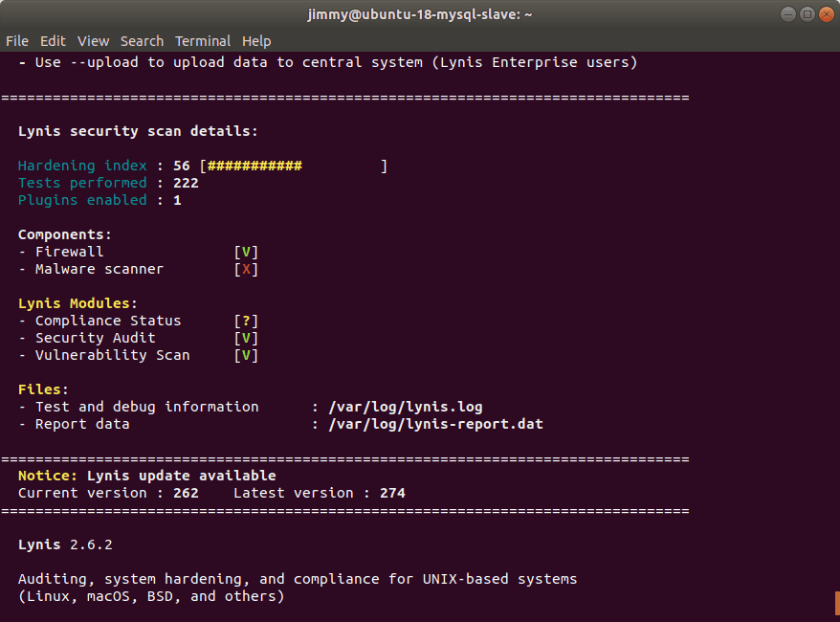Click the "--upload" option text

[104, 63]
